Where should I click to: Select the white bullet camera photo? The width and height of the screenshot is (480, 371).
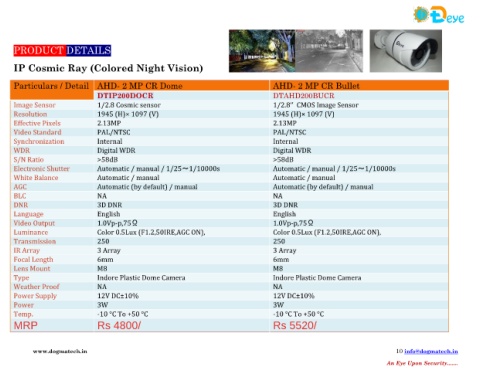point(406,51)
